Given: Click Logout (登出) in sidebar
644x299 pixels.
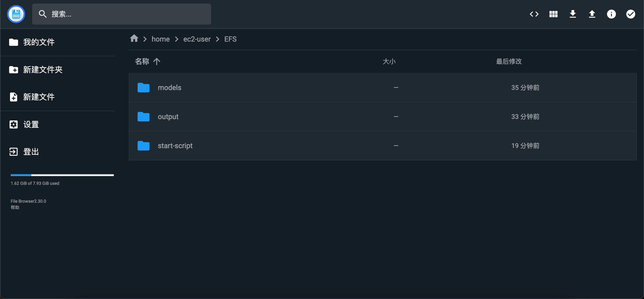Looking at the screenshot, I should click(x=57, y=152).
